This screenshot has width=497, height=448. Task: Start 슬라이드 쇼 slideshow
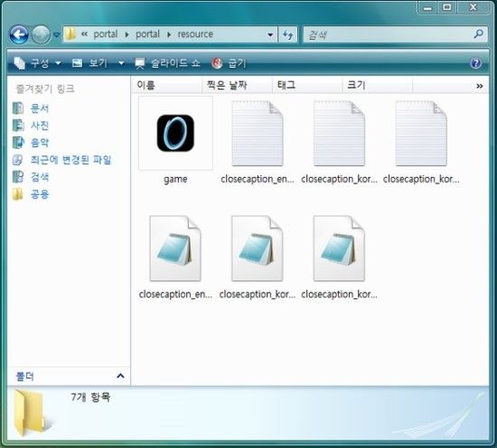pos(167,63)
